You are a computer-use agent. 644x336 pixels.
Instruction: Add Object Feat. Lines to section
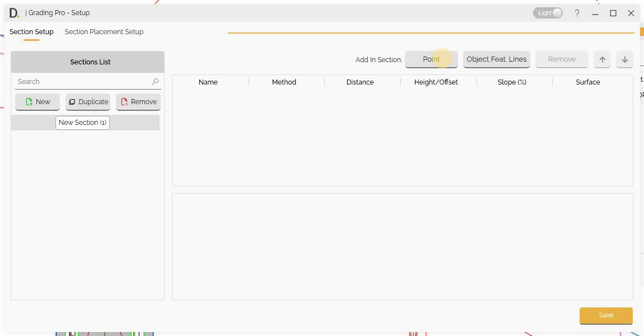tap(496, 59)
